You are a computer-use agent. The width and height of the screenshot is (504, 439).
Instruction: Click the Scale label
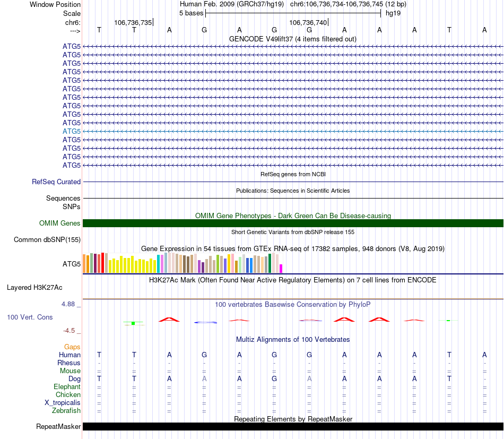[72, 13]
